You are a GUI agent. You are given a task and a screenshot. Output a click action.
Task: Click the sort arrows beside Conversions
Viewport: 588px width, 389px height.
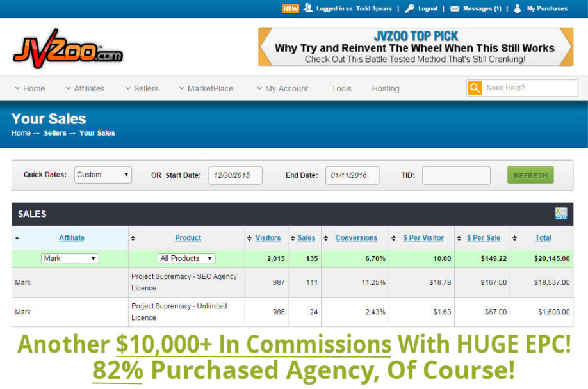tap(326, 238)
